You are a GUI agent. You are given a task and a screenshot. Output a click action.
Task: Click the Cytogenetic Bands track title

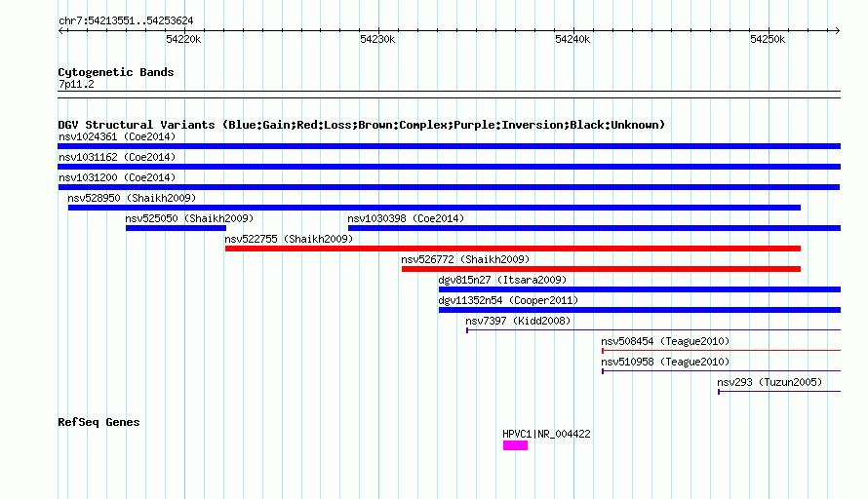pyautogui.click(x=116, y=72)
